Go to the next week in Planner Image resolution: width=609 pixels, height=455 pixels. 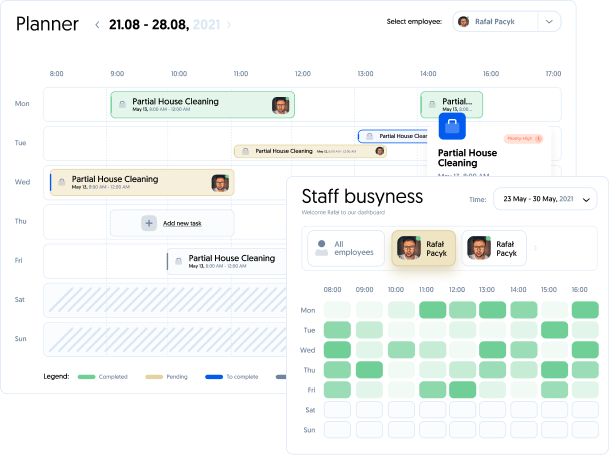click(229, 24)
